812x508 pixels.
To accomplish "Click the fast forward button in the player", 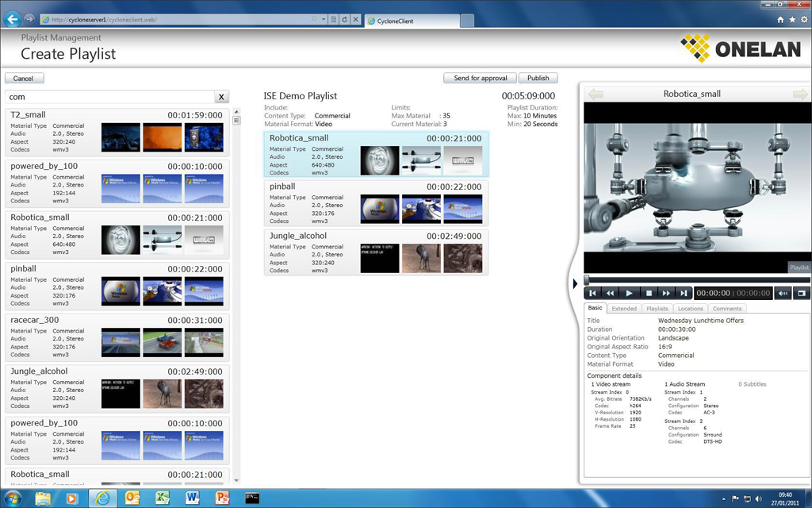I will 666,294.
